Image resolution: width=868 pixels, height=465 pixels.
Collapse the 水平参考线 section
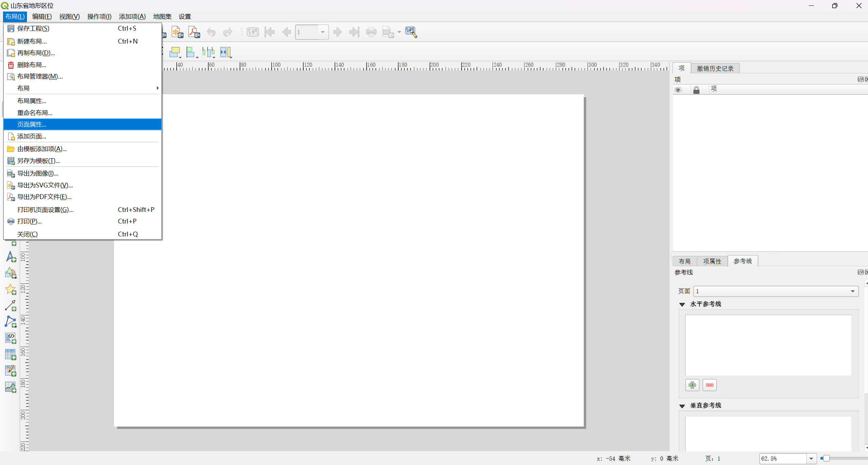pyautogui.click(x=682, y=304)
